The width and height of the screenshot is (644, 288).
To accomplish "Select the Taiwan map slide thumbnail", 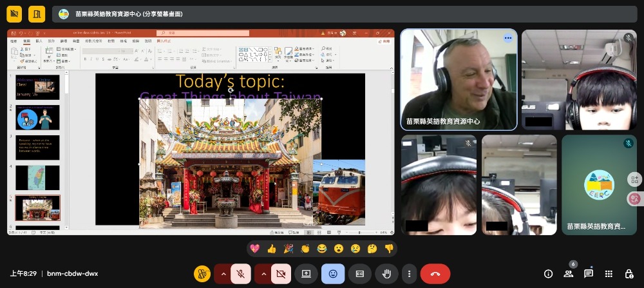I will tap(37, 178).
